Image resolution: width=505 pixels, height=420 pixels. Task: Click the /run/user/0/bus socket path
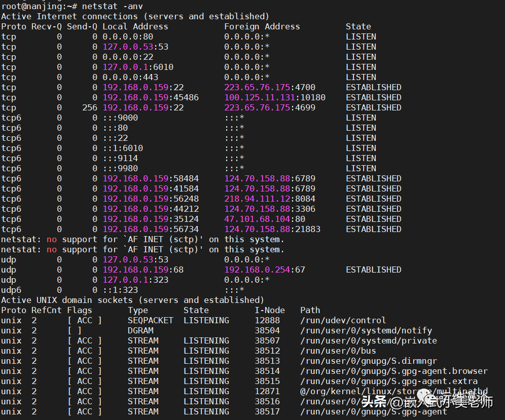pos(338,351)
